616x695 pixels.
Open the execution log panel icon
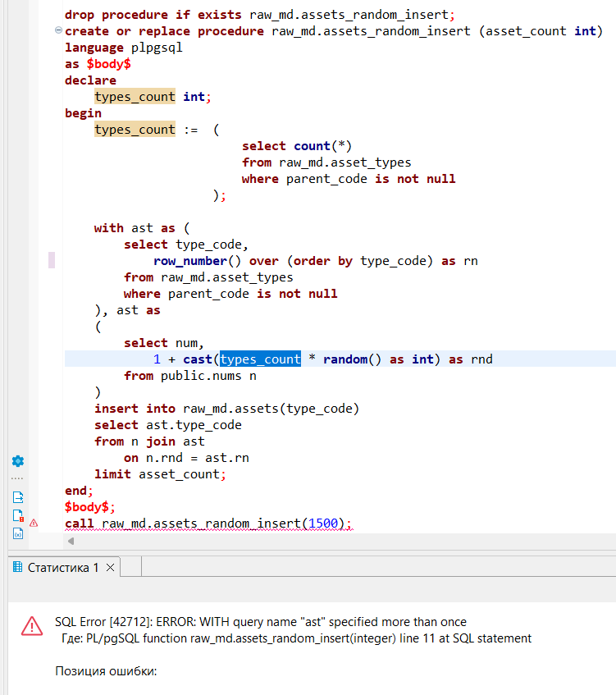(17, 515)
